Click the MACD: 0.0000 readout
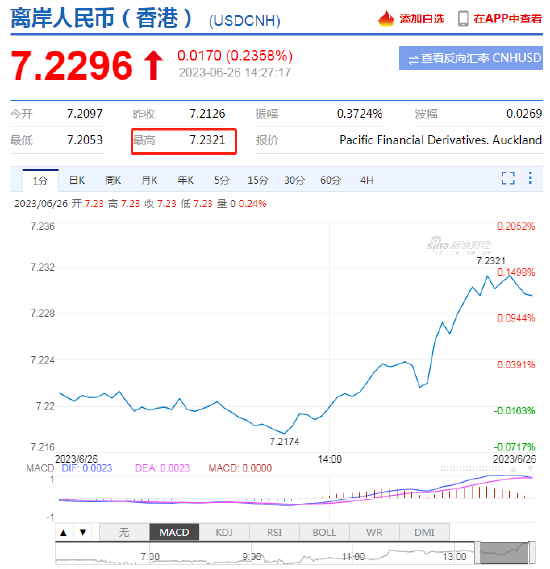Screen dimensions: 550x569 [240, 468]
